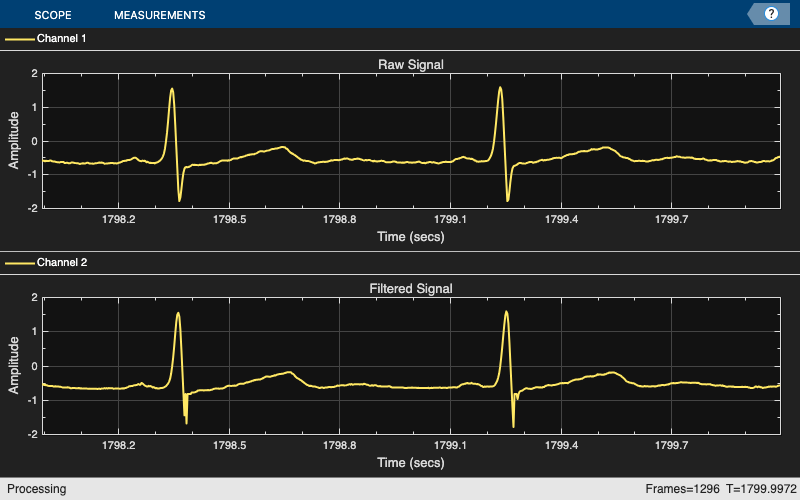
Task: Click the Raw Signal plot title
Action: (411, 65)
